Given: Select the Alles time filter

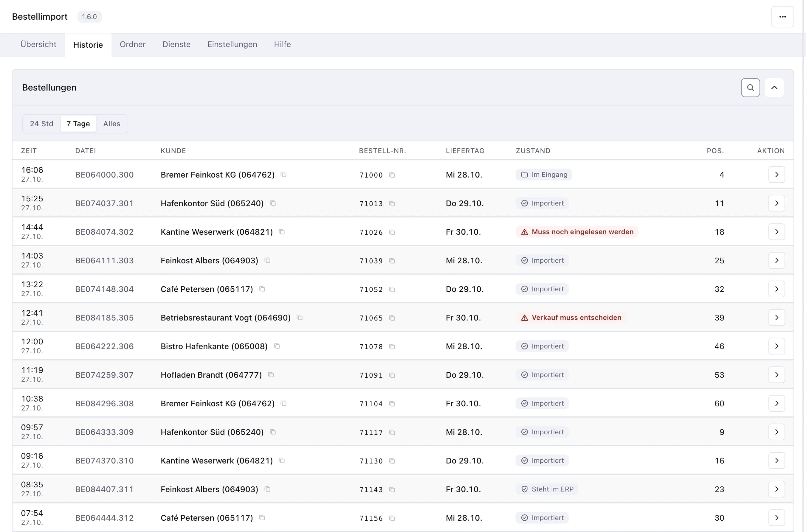Looking at the screenshot, I should tap(112, 124).
